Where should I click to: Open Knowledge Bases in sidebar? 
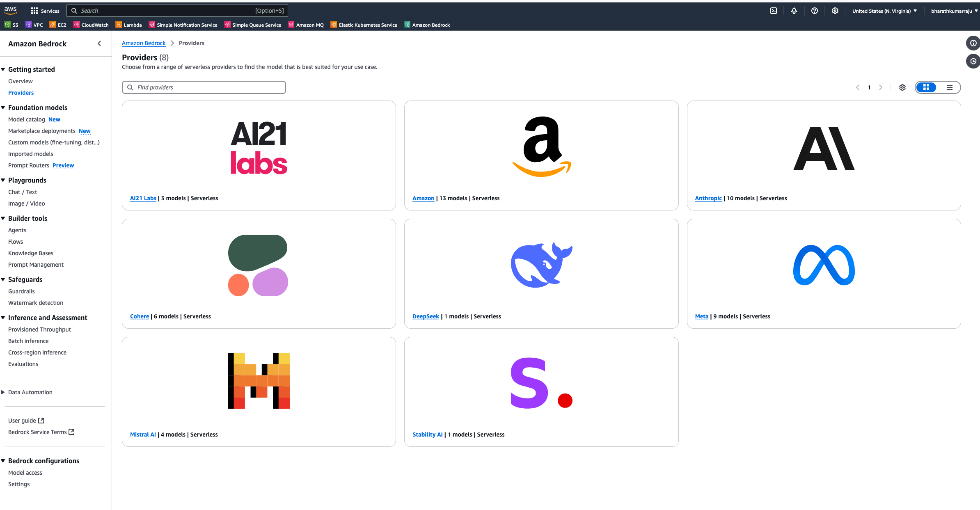31,253
